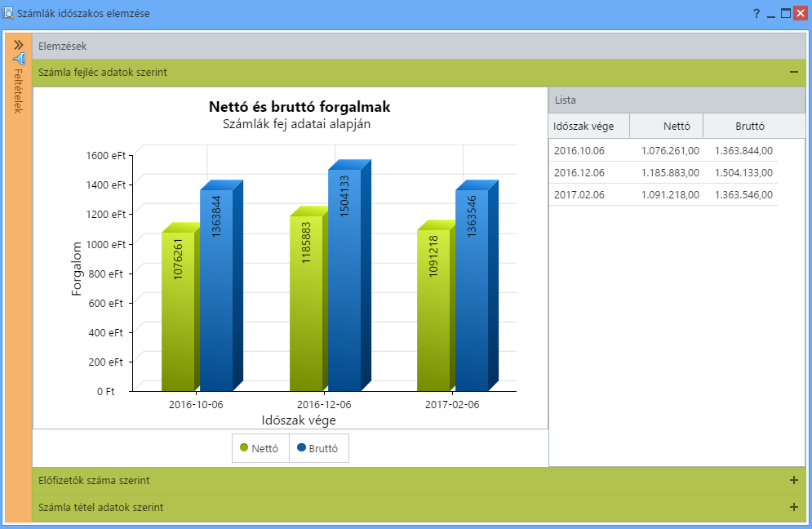
Task: Click the 2016-10-06 x-axis label
Action: [196, 405]
